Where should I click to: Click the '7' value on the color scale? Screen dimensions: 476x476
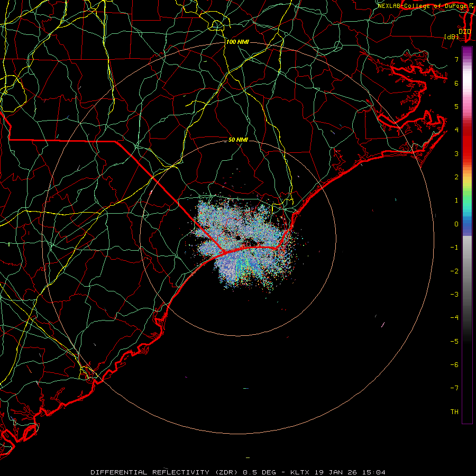(456, 59)
